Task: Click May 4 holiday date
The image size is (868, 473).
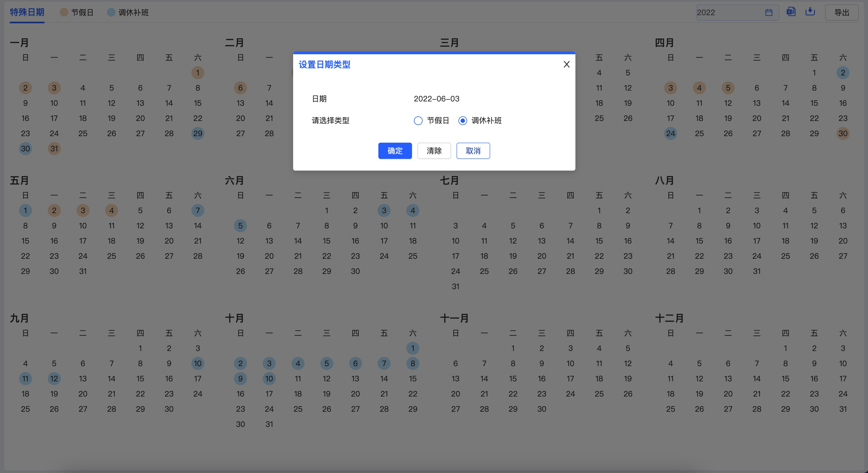Action: click(112, 210)
